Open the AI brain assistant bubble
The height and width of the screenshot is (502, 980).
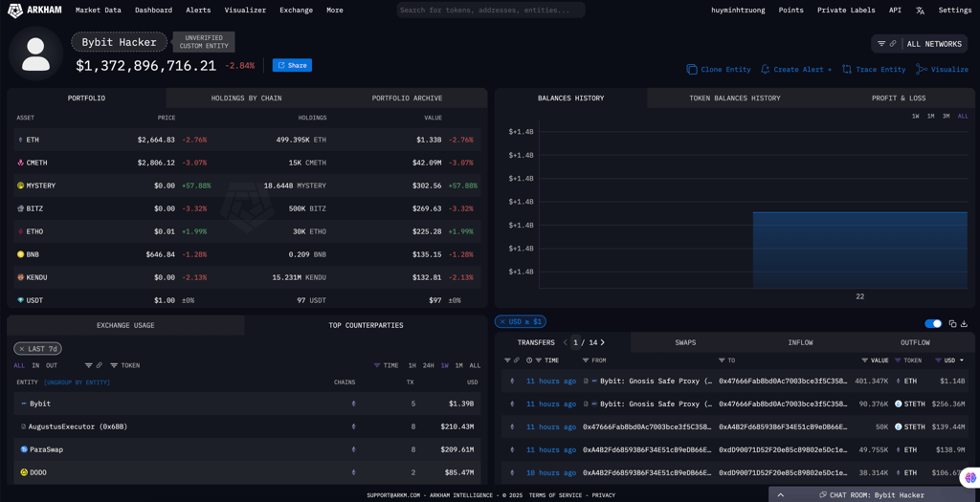(x=970, y=477)
